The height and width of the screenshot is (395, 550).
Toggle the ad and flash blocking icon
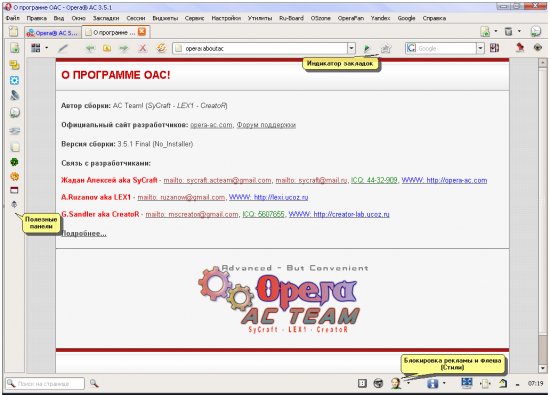(x=396, y=383)
